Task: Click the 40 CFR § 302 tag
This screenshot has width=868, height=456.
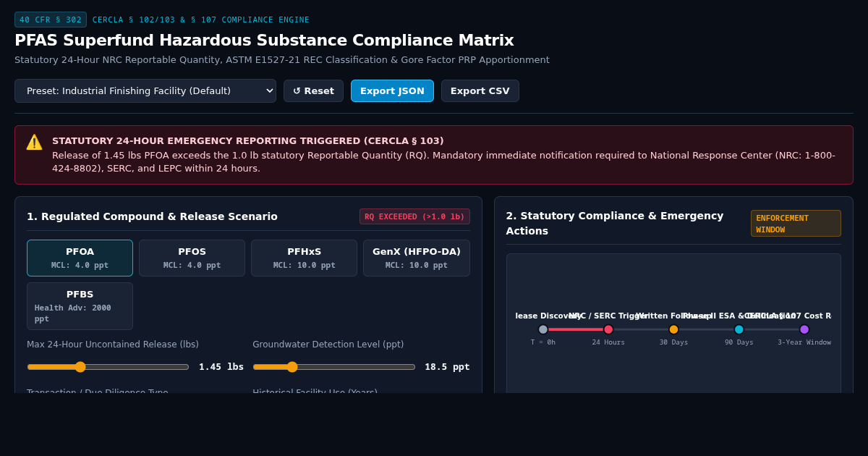Action: (51, 20)
